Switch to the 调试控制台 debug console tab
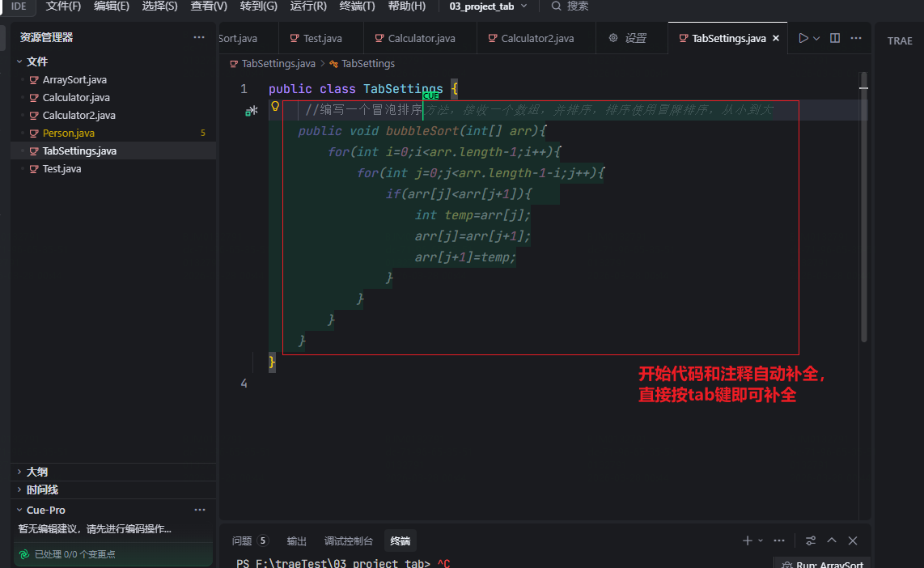This screenshot has height=568, width=924. 348,541
